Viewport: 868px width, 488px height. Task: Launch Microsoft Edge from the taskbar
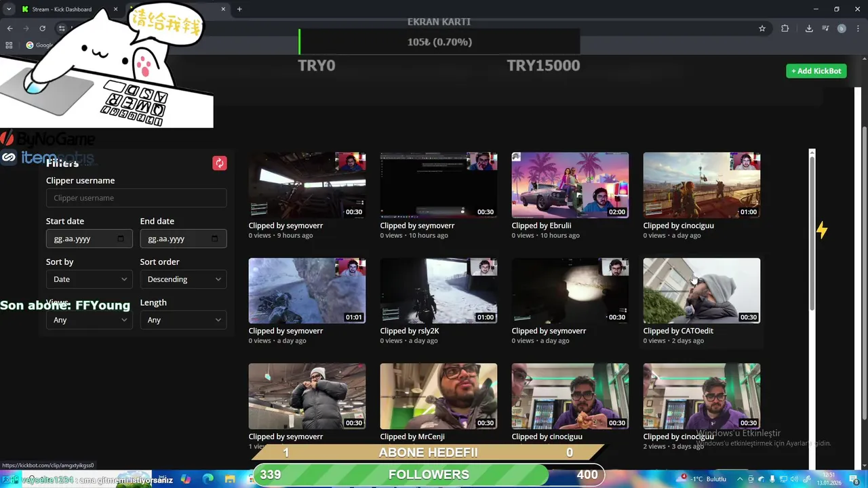[208, 479]
